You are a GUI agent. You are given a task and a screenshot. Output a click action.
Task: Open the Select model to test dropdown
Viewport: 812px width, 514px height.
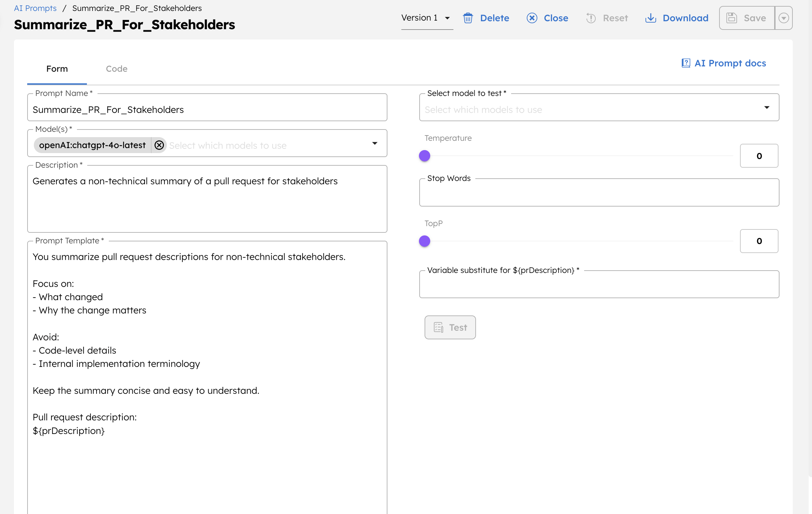pyautogui.click(x=767, y=107)
